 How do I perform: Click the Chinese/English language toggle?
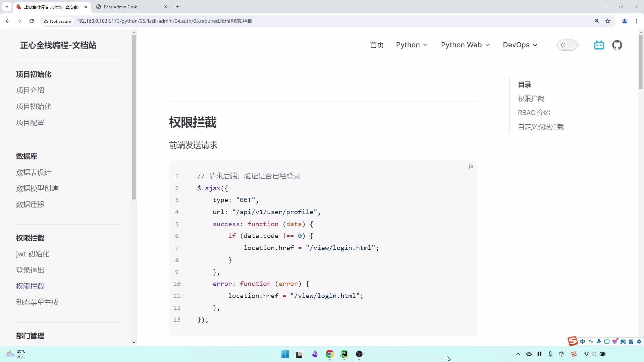[583, 342]
